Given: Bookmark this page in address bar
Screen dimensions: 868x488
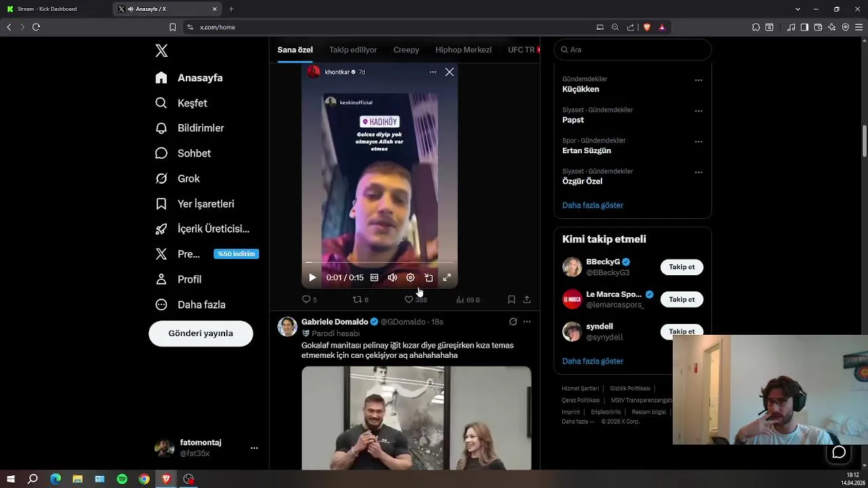Looking at the screenshot, I should [x=172, y=27].
